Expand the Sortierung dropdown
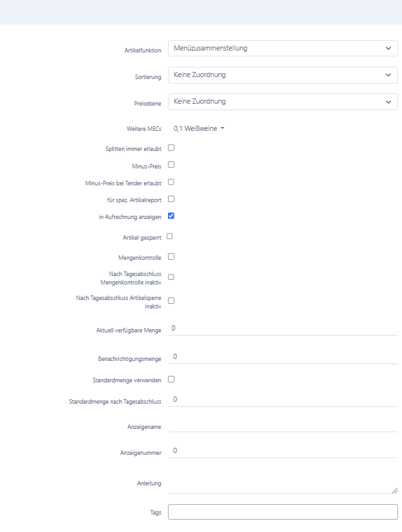Viewport: 402px width, 532px height. pyautogui.click(x=283, y=75)
